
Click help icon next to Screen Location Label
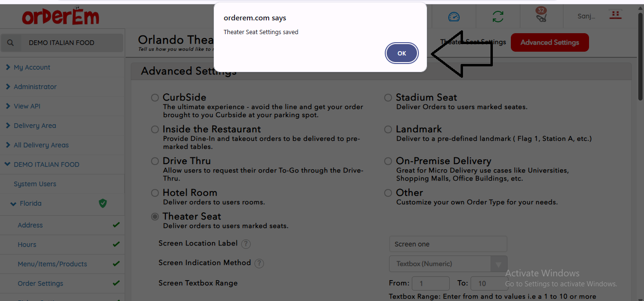(245, 244)
